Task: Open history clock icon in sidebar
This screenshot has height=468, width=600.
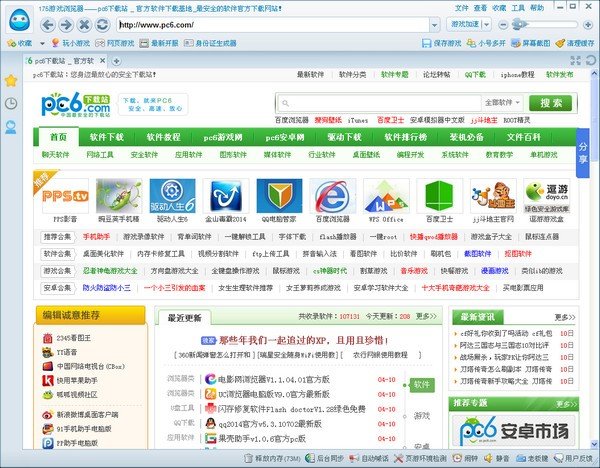Action: pyautogui.click(x=10, y=104)
